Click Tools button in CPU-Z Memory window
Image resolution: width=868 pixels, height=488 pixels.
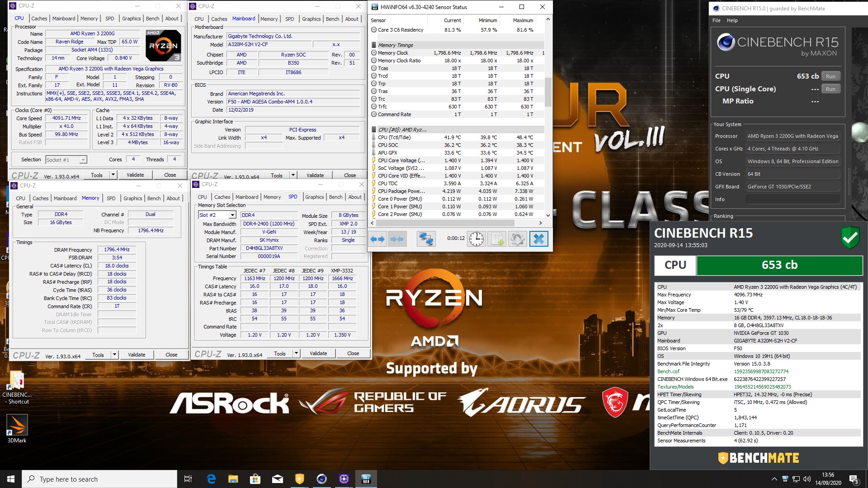point(98,355)
